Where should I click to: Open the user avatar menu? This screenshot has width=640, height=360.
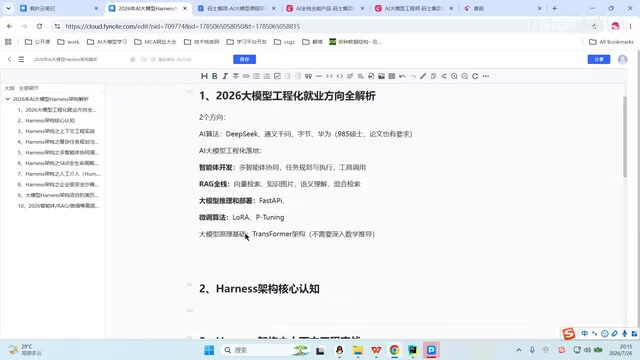[x=622, y=60]
